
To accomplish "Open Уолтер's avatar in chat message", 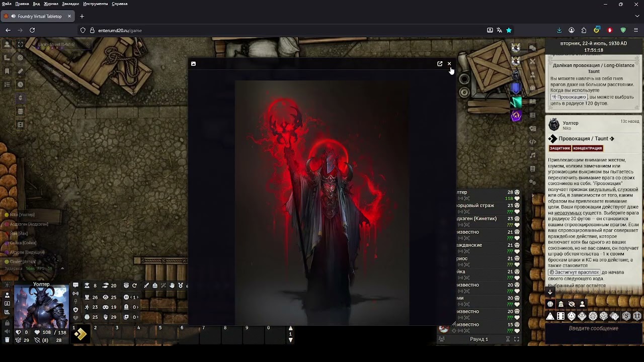I will [x=554, y=125].
